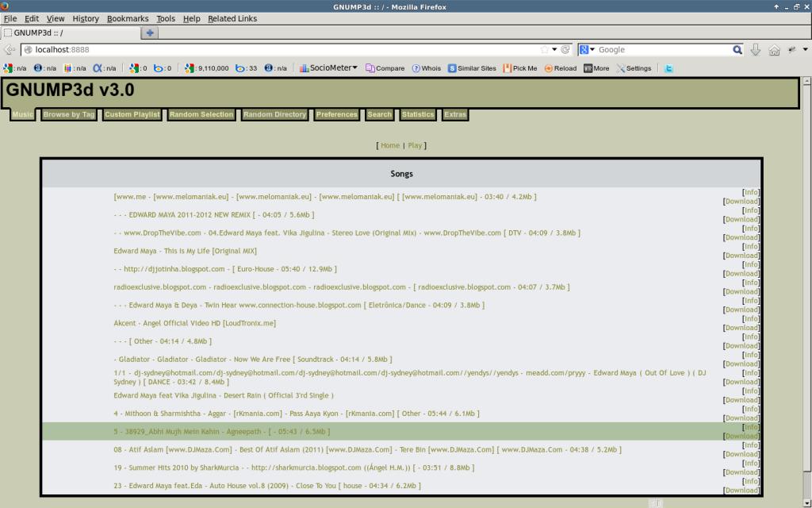Click the new tab plus button
The height and width of the screenshot is (508, 812).
(x=150, y=33)
